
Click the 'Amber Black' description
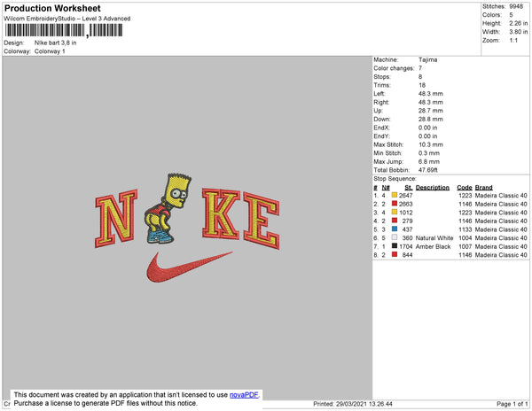click(x=433, y=246)
